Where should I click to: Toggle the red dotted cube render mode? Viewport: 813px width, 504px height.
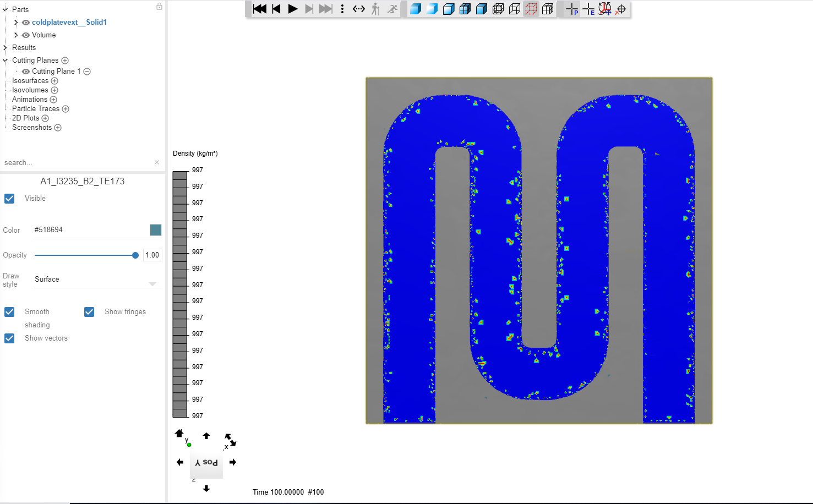(531, 9)
